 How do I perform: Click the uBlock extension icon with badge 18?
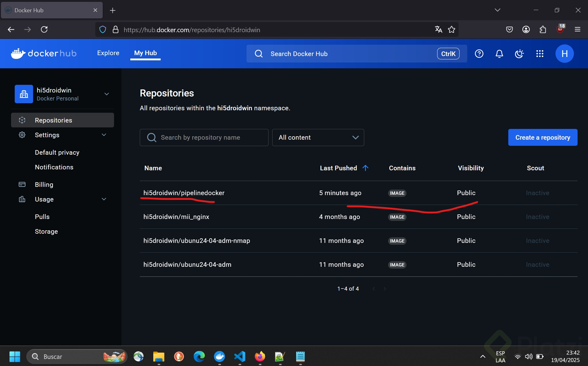[560, 29]
